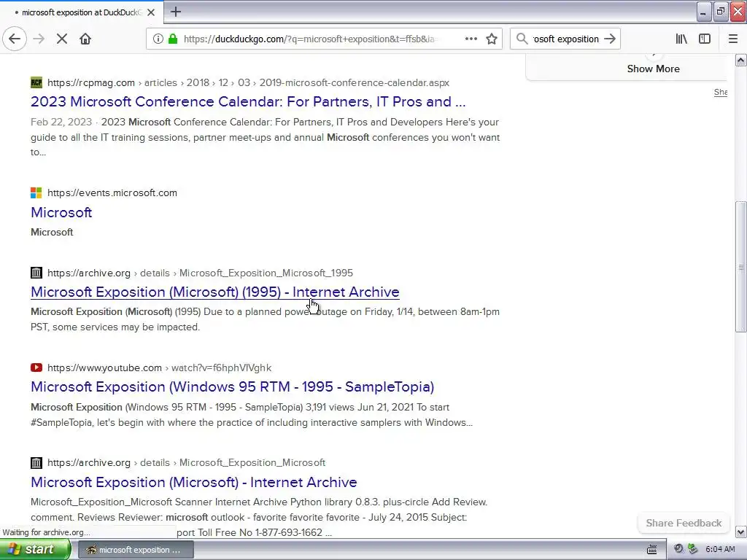The height and width of the screenshot is (560, 747).
Task: Open a new tab with plus button
Action: 176,12
